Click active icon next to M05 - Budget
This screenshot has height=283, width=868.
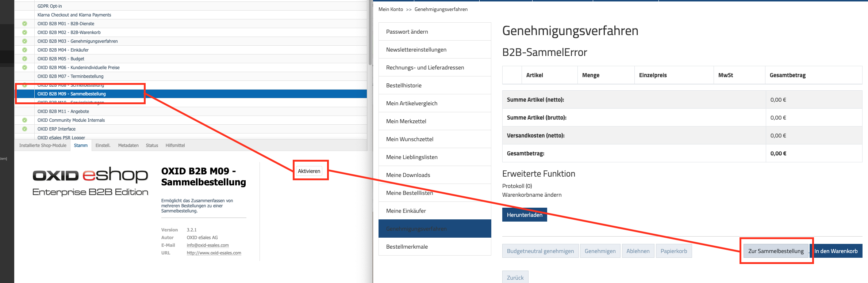click(24, 59)
